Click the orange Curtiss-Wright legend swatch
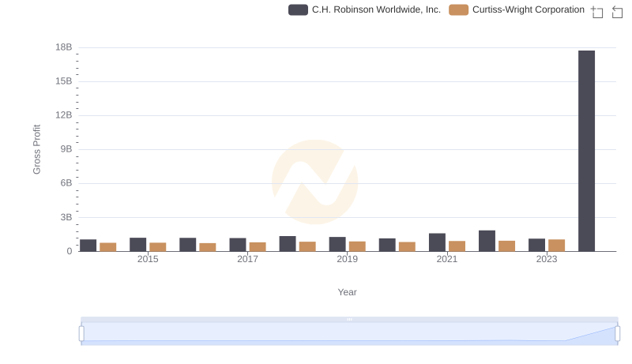Screen dimensions: 632x364 coord(459,9)
